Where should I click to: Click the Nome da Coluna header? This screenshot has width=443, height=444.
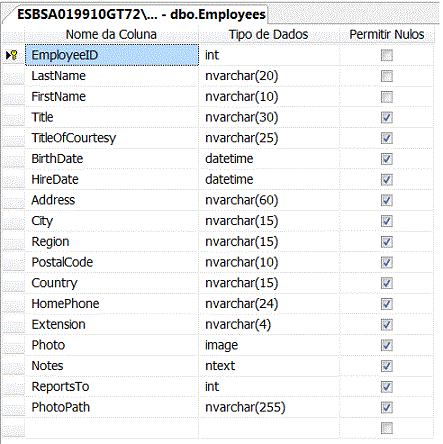[111, 34]
